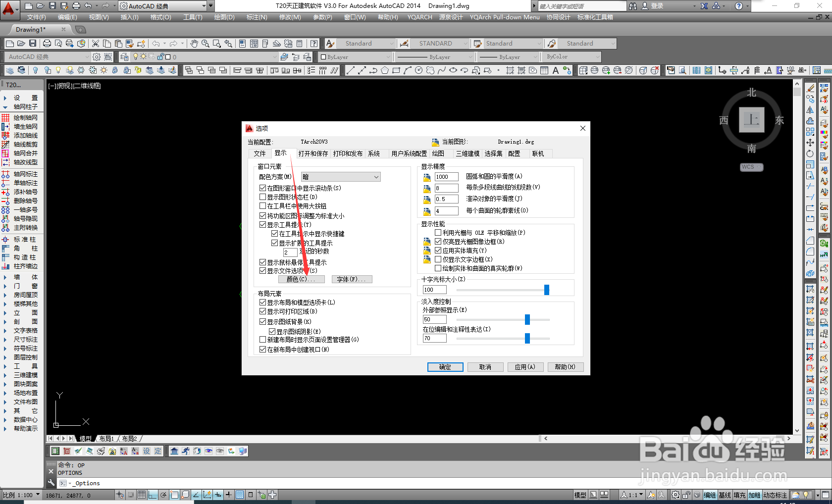Click the 圆弧和圆的平滑度 input field

[447, 177]
